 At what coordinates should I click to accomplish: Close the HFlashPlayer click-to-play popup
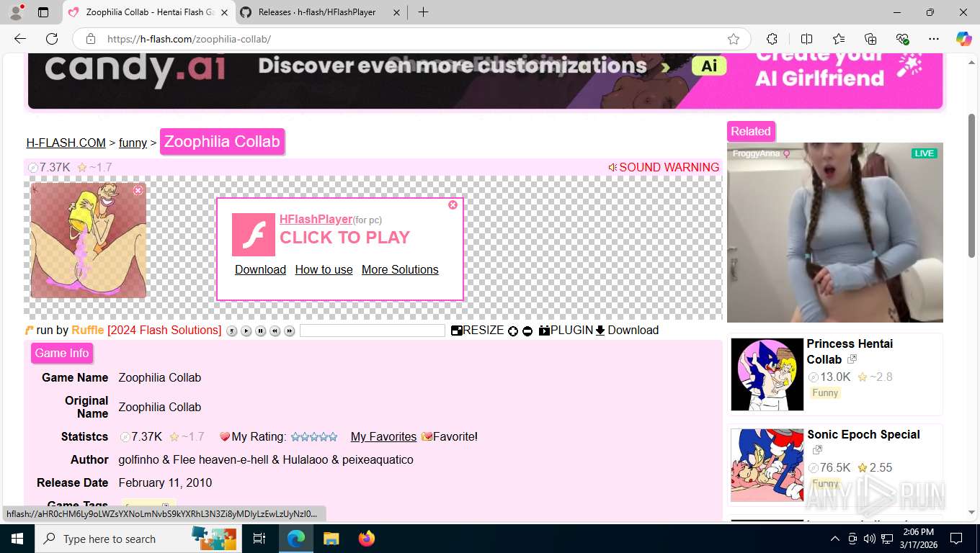[x=453, y=204]
